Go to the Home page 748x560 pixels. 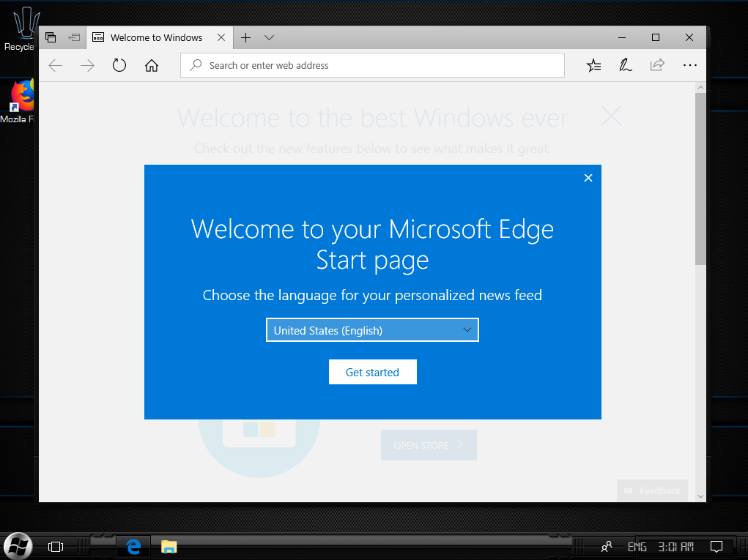[x=152, y=65]
